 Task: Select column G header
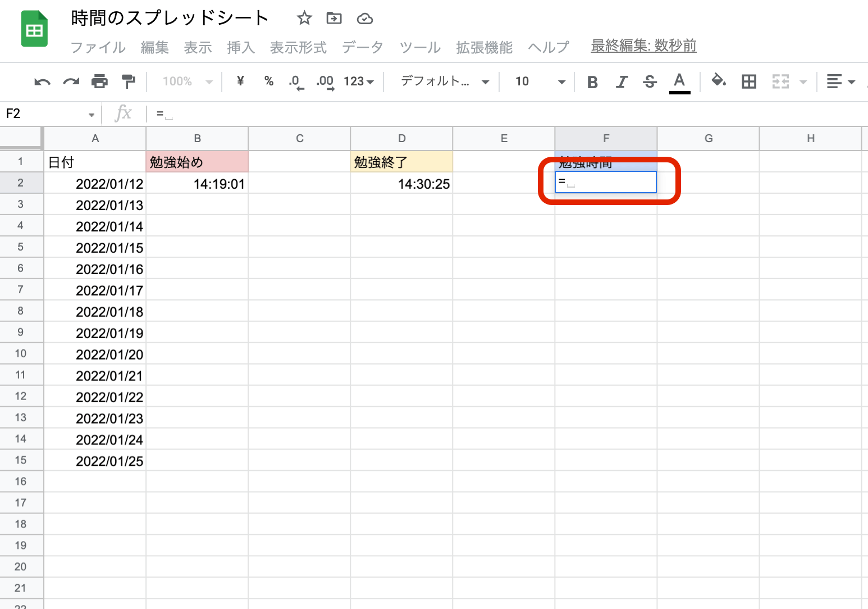pyautogui.click(x=708, y=138)
